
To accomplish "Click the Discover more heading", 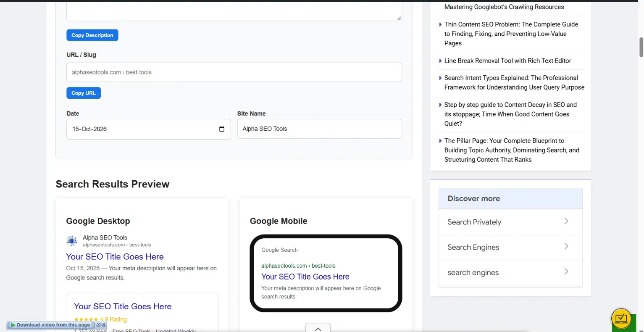I will click(474, 198).
